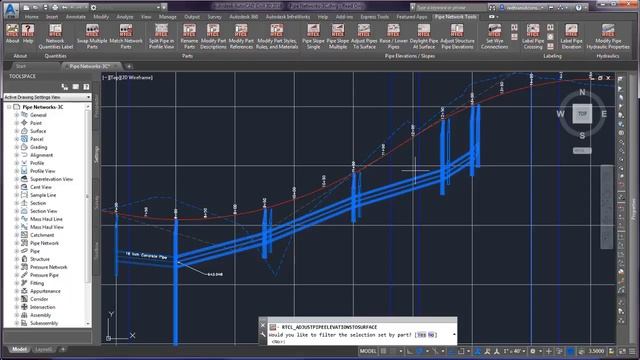The width and height of the screenshot is (640, 360).
Task: Toggle grid display in status bar
Action: 384,351
